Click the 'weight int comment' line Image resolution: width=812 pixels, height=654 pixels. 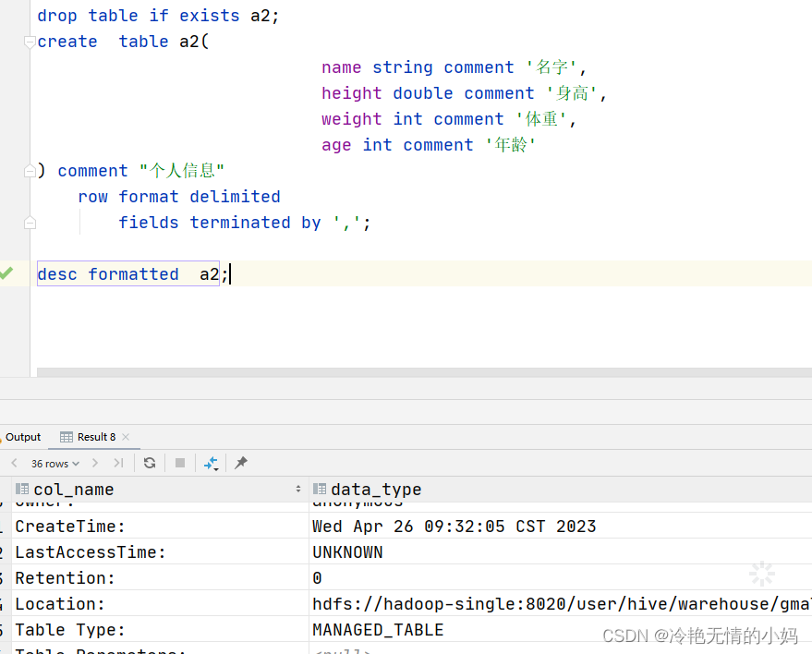click(x=448, y=119)
